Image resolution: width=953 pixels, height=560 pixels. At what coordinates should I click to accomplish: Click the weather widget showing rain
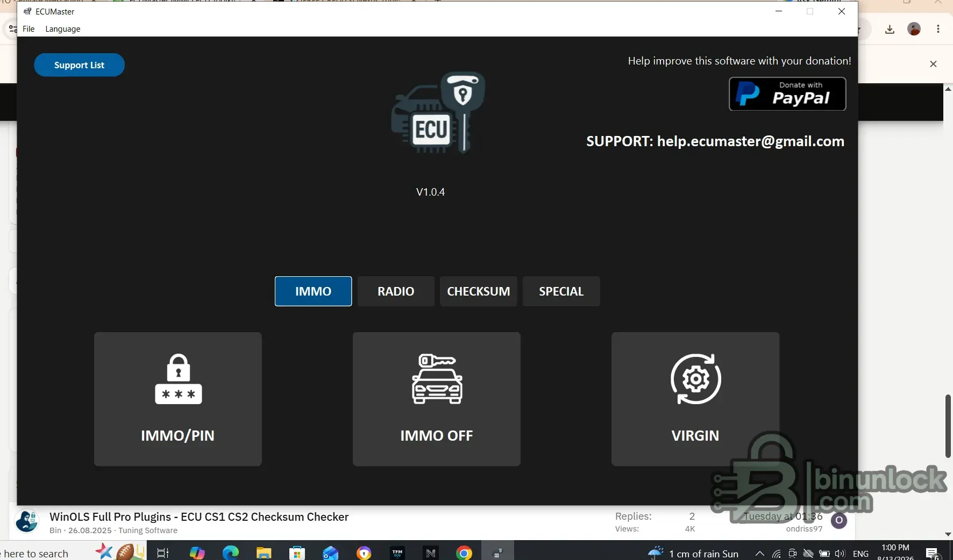(x=693, y=553)
